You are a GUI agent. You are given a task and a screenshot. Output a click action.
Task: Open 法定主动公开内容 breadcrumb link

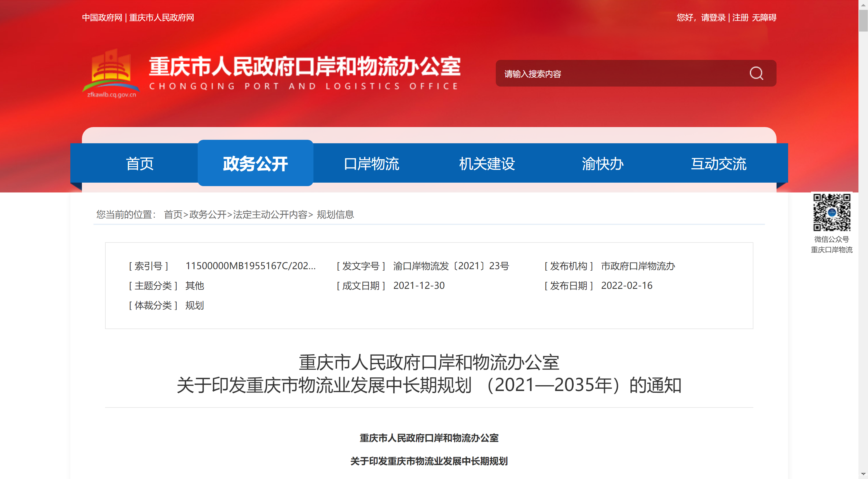(270, 214)
